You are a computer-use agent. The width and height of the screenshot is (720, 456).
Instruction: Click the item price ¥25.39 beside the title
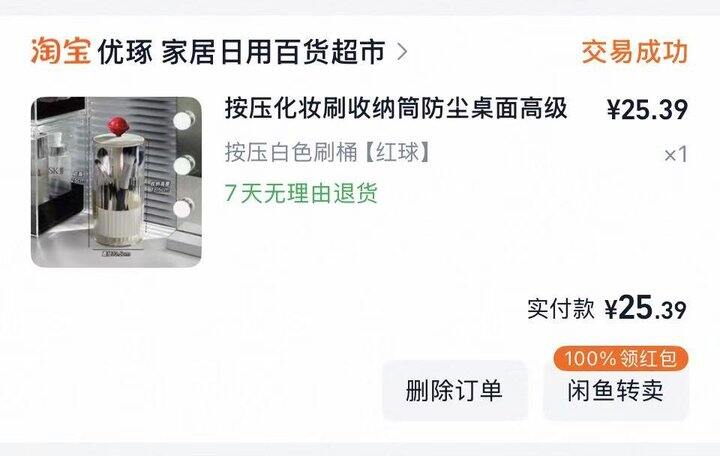pyautogui.click(x=647, y=110)
